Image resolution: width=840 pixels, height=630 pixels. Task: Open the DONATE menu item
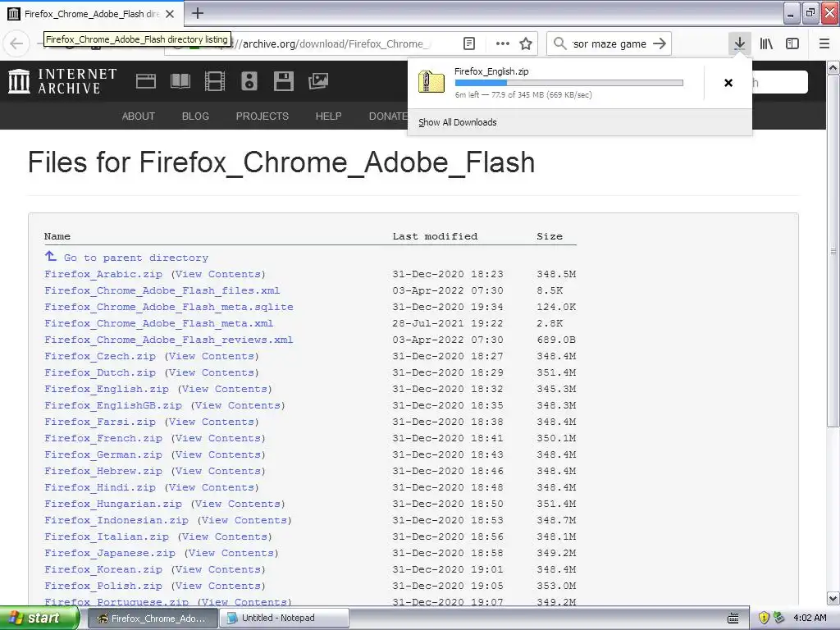(x=388, y=116)
